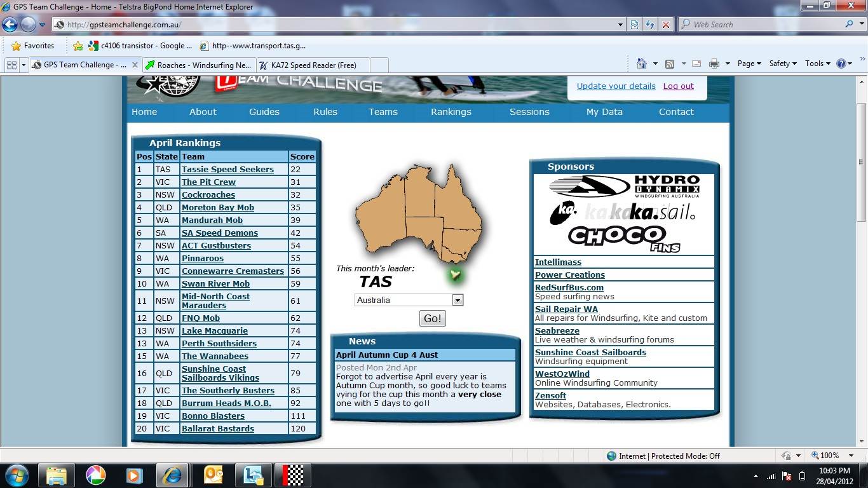The width and height of the screenshot is (868, 488).
Task: Open the Tassie Speed Seekers team link
Action: click(227, 170)
